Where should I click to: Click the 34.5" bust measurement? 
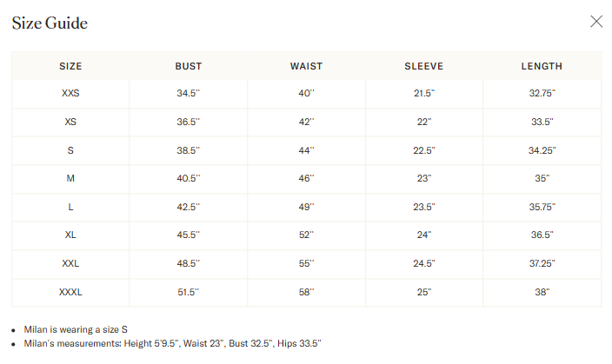point(188,93)
